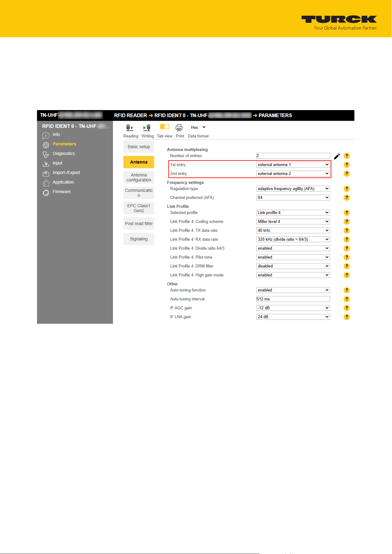Screen dimensions: 392x554
Task: Expand the Regulation type dropdown
Action: tap(293, 189)
